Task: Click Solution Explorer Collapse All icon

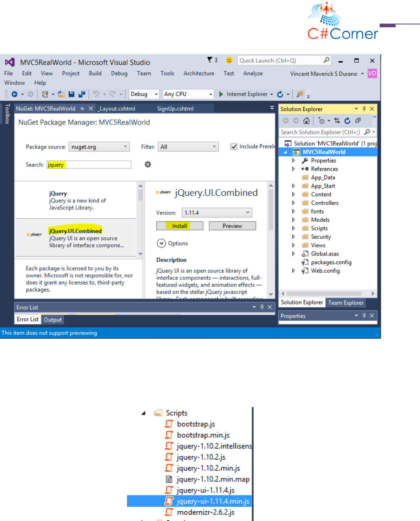Action: 358,120
